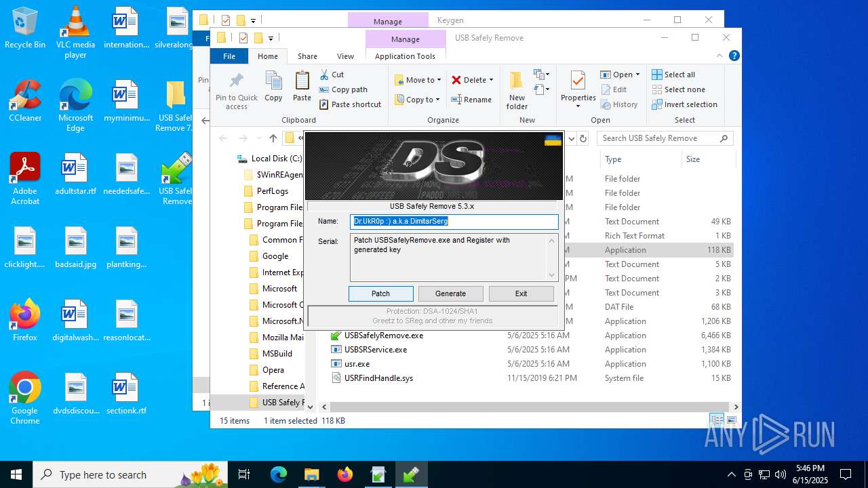Image resolution: width=868 pixels, height=488 pixels.
Task: Open Google Chrome desktop icon
Action: [x=25, y=399]
